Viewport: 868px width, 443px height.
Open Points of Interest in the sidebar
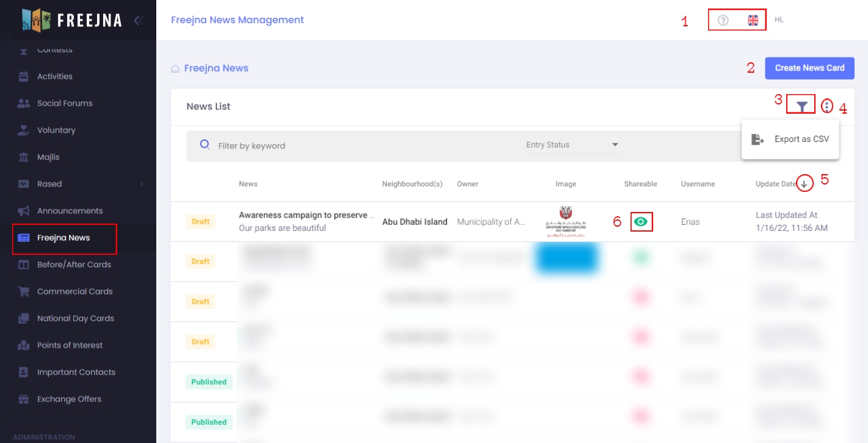(70, 345)
